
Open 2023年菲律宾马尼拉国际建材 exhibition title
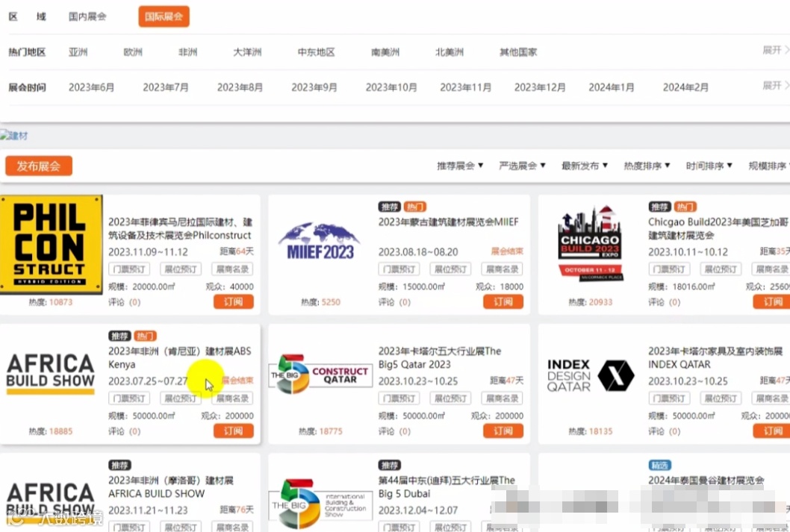tap(180, 228)
